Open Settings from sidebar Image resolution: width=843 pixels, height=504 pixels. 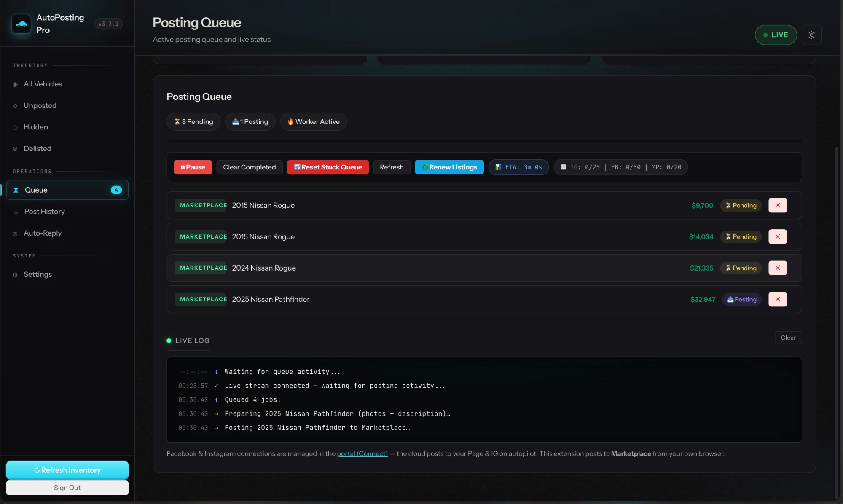point(38,274)
